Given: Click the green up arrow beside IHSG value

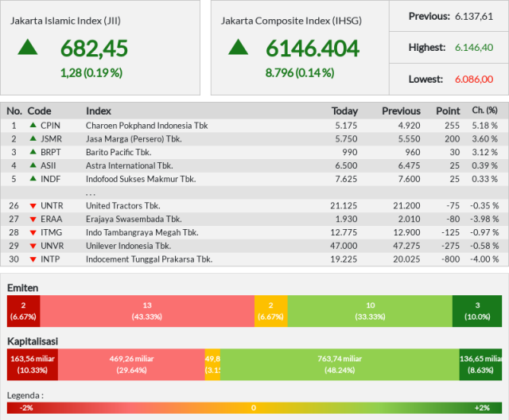Looking at the screenshot, I should click(x=238, y=47).
